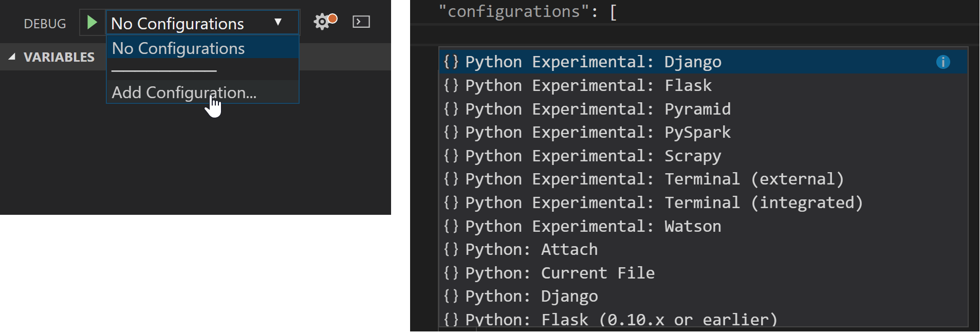Open launch.json via the gear icon
980x333 pixels.
coord(323,22)
